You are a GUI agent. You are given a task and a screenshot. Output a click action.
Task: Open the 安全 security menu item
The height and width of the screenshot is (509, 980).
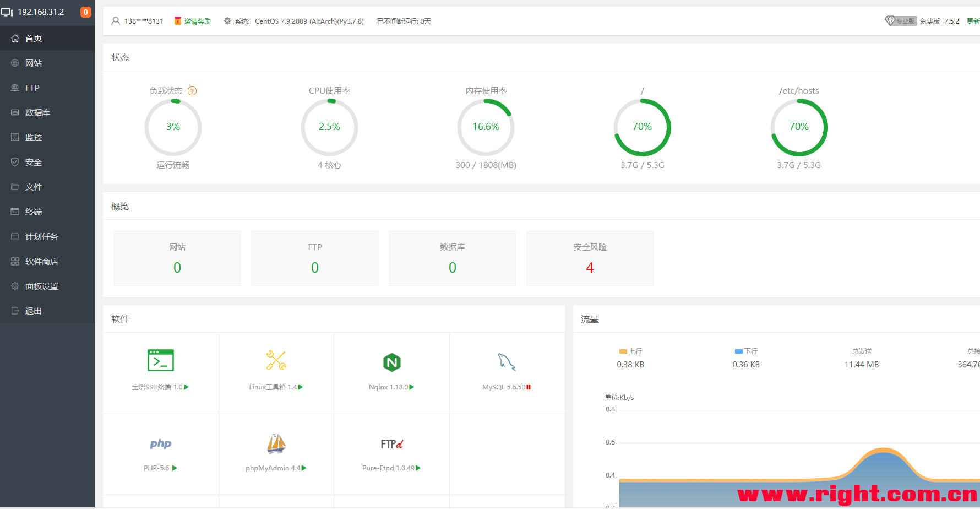[x=47, y=162]
